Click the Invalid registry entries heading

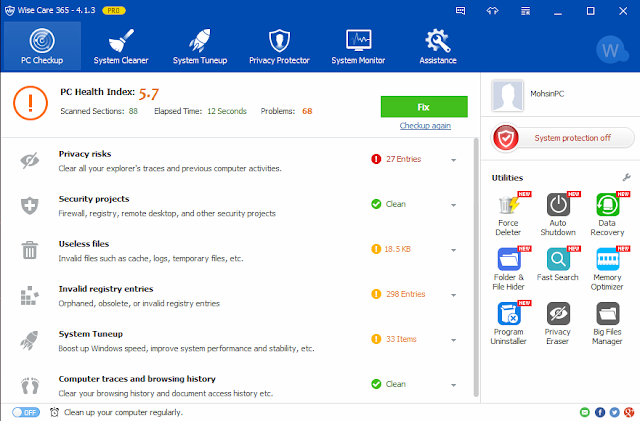tap(106, 289)
